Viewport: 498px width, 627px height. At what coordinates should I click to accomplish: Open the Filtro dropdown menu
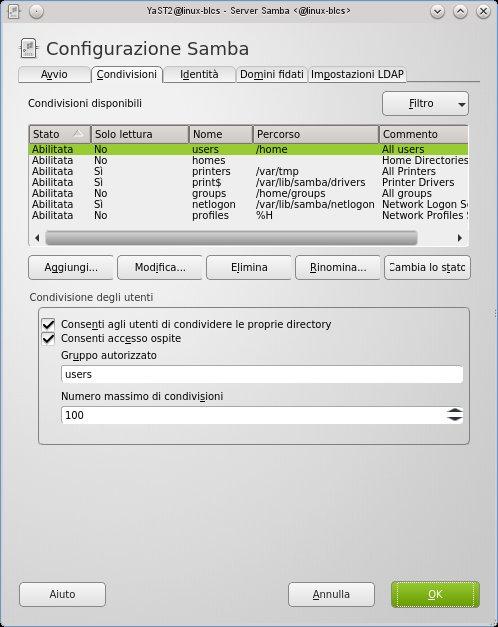point(425,104)
